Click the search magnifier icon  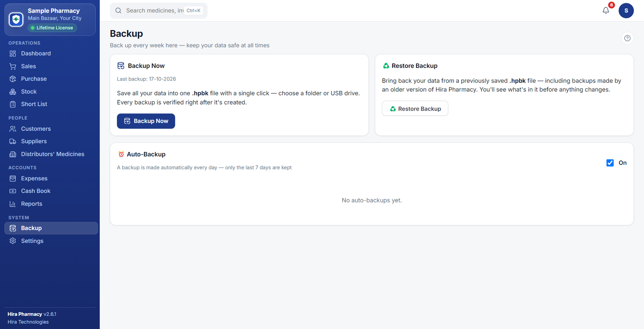[118, 10]
